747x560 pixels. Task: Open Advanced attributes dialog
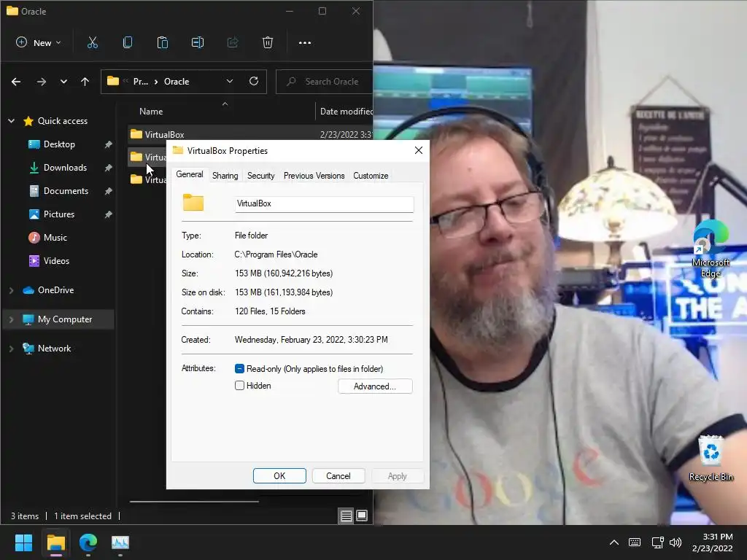click(x=375, y=386)
